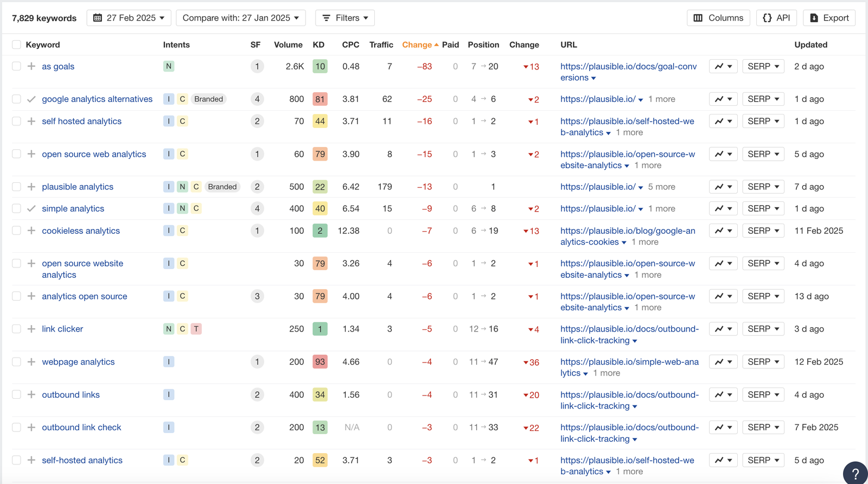Image resolution: width=868 pixels, height=484 pixels.
Task: Click the red KD 93 difficulty badge
Action: [320, 362]
